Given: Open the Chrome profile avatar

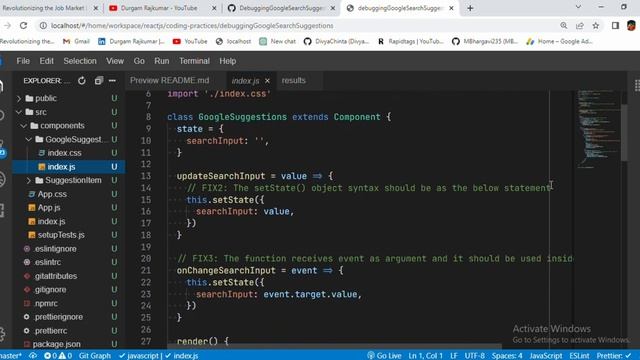Looking at the screenshot, I should pyautogui.click(x=631, y=25).
